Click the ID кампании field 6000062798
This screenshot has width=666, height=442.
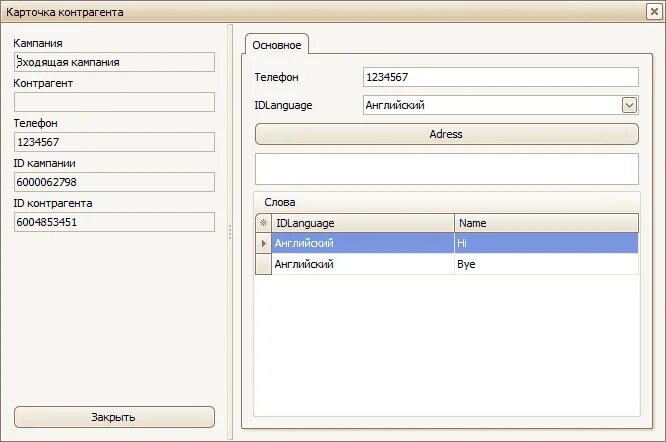coord(114,182)
